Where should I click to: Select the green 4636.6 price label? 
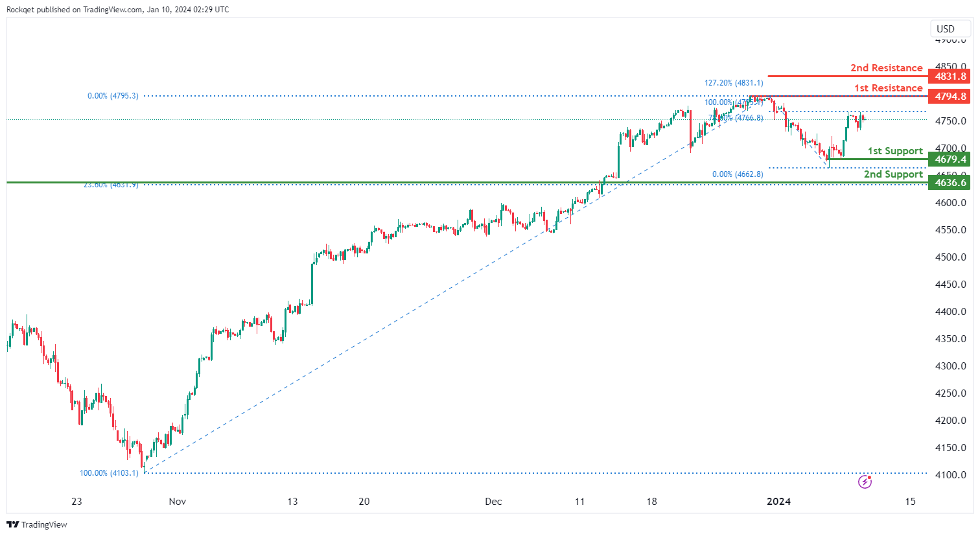click(950, 183)
